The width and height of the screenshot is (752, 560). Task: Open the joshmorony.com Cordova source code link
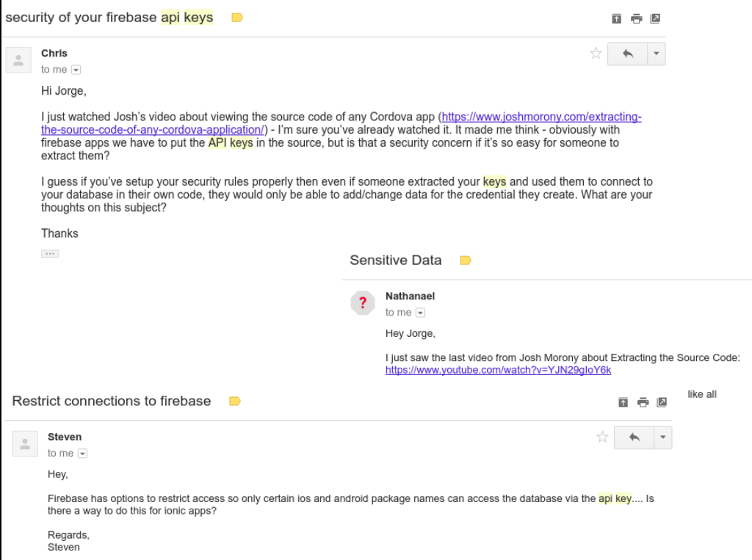(541, 117)
